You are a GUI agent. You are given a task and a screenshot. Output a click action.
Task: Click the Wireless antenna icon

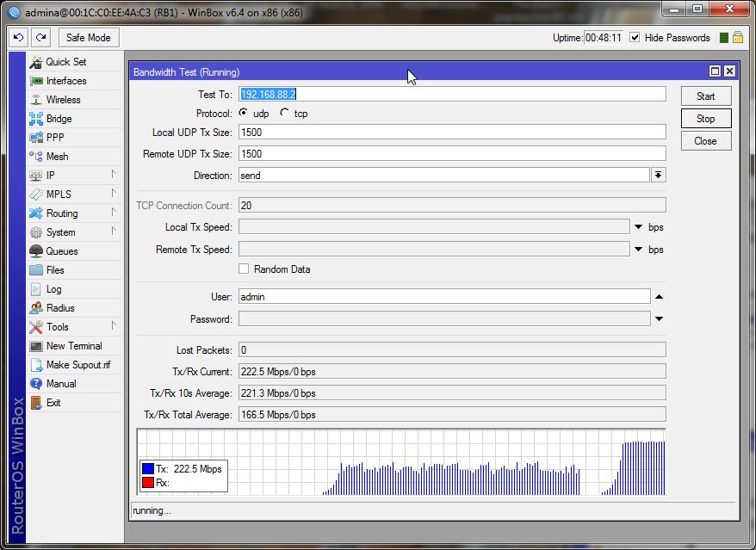36,100
